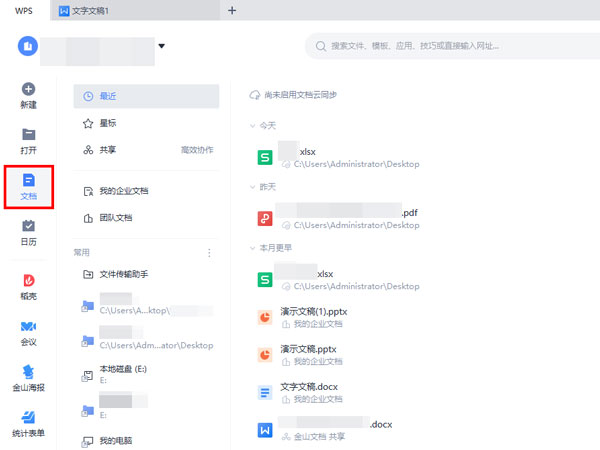
Task: Click the 尚未启用文档云同步 link
Action: pos(299,95)
